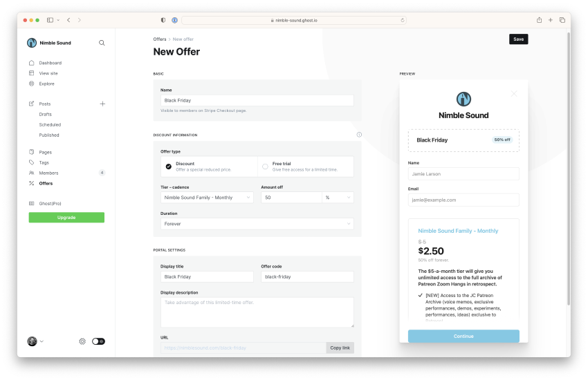Click the preview Email field
The image size is (588, 380).
point(463,200)
